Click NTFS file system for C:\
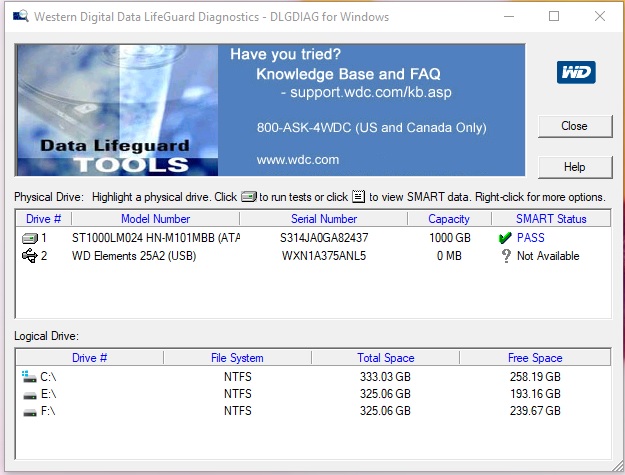Image resolution: width=625 pixels, height=475 pixels. [238, 377]
